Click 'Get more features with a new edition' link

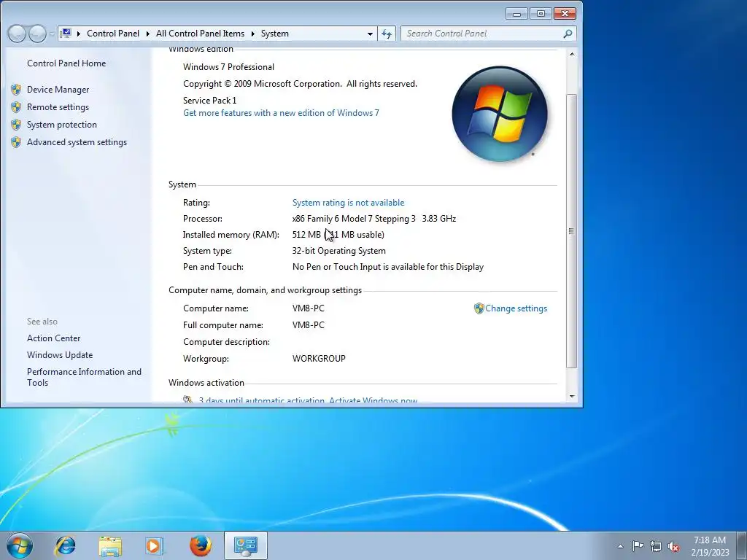[x=281, y=113]
